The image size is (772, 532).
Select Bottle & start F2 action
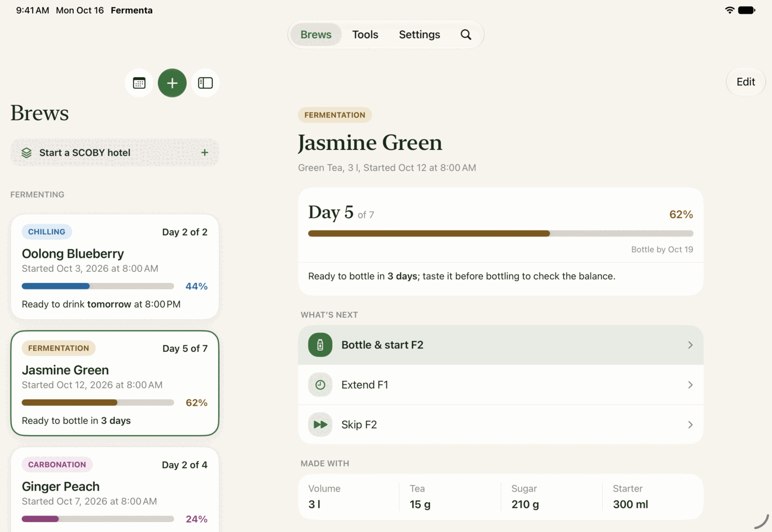click(x=501, y=345)
